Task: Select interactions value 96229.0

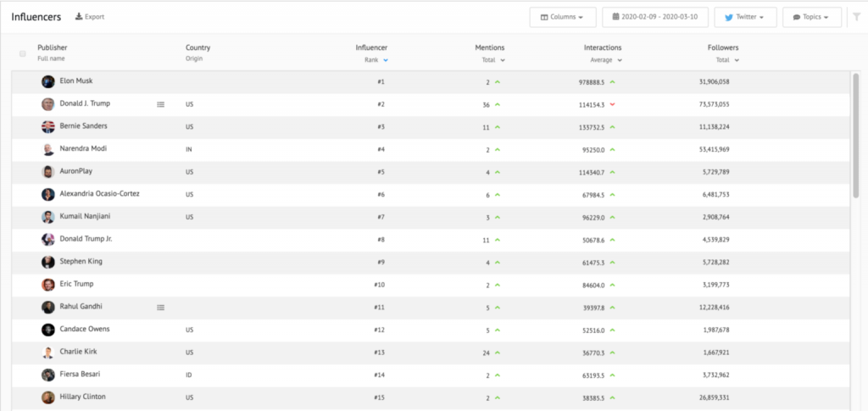Action: pyautogui.click(x=593, y=218)
